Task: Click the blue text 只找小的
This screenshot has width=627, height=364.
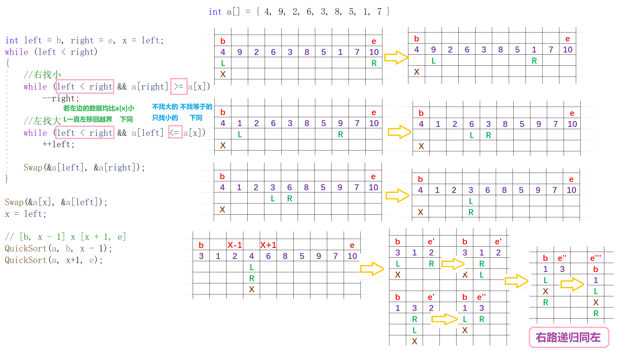Action: (165, 118)
